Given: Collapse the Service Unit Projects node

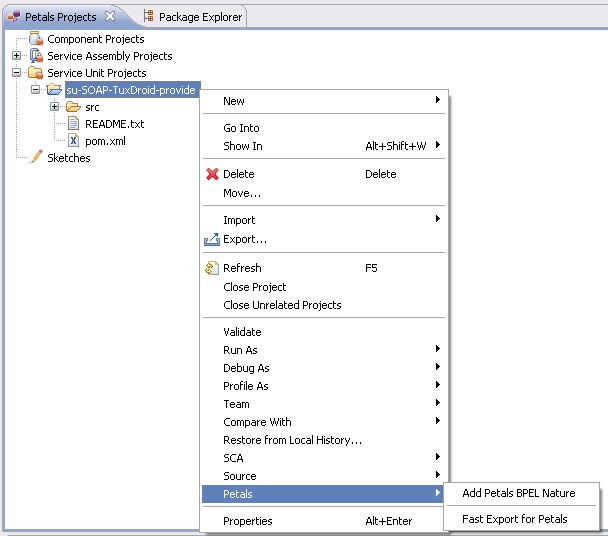Looking at the screenshot, I should [17, 73].
